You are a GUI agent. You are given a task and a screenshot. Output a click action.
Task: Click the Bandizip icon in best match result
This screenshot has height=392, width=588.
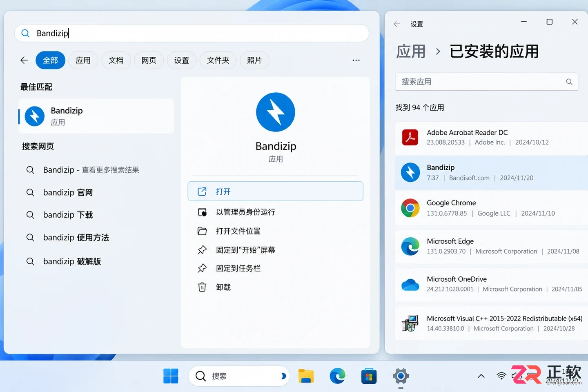(x=35, y=116)
